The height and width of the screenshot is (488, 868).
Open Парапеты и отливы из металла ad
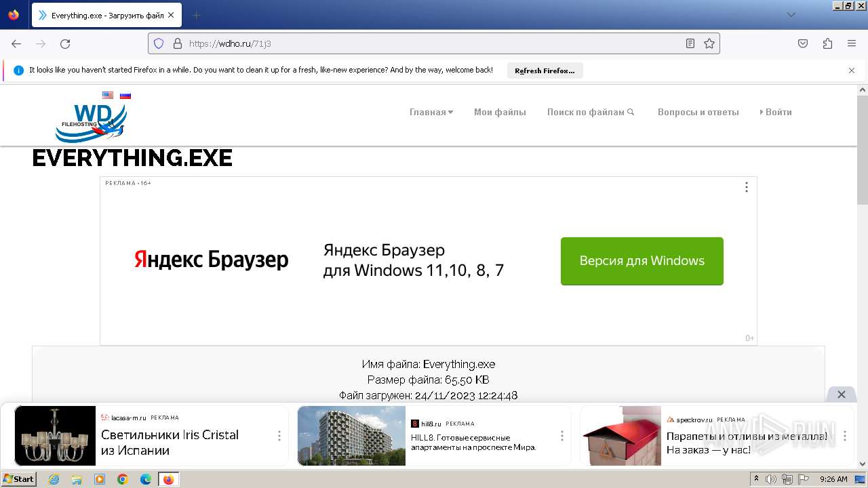(x=747, y=443)
